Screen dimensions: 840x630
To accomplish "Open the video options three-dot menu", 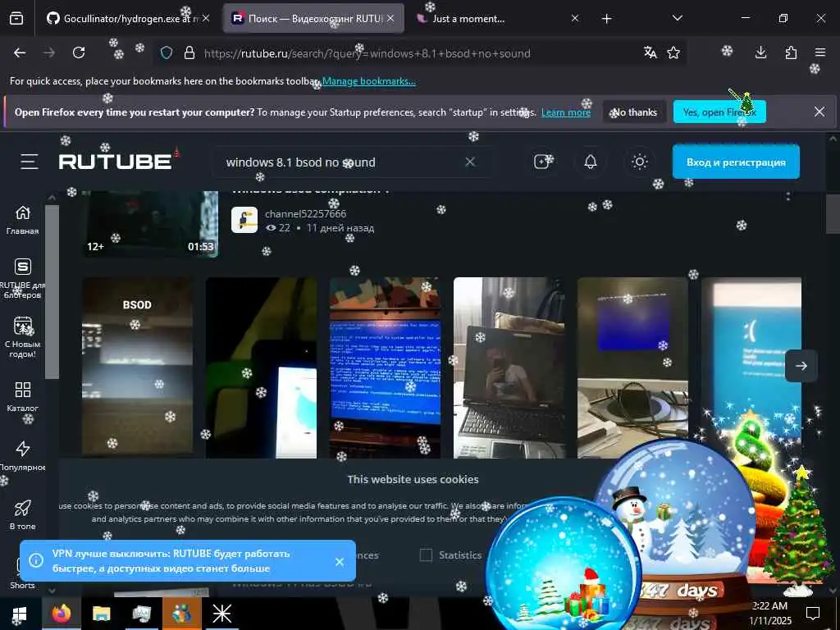I will click(788, 195).
